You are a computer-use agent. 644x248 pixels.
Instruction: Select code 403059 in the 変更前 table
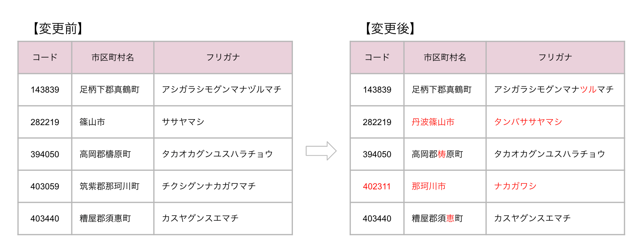[45, 186]
